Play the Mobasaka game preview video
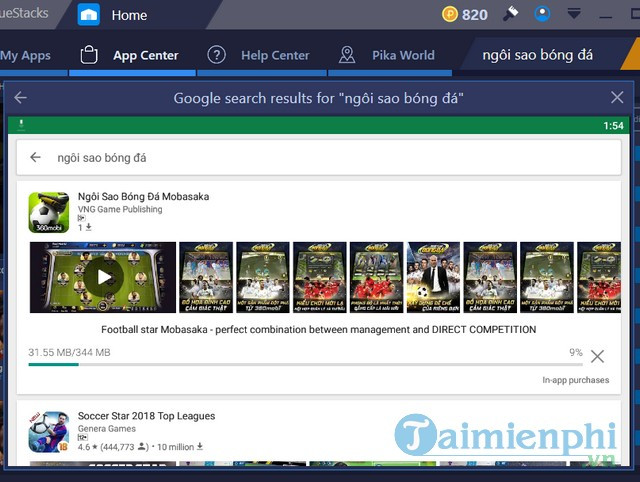This screenshot has width=640, height=482. [102, 277]
